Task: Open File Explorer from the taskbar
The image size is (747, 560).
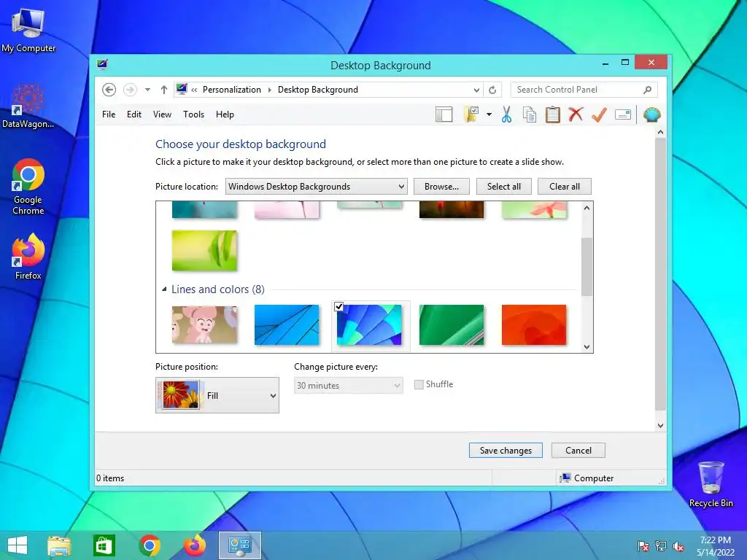Action: point(59,545)
